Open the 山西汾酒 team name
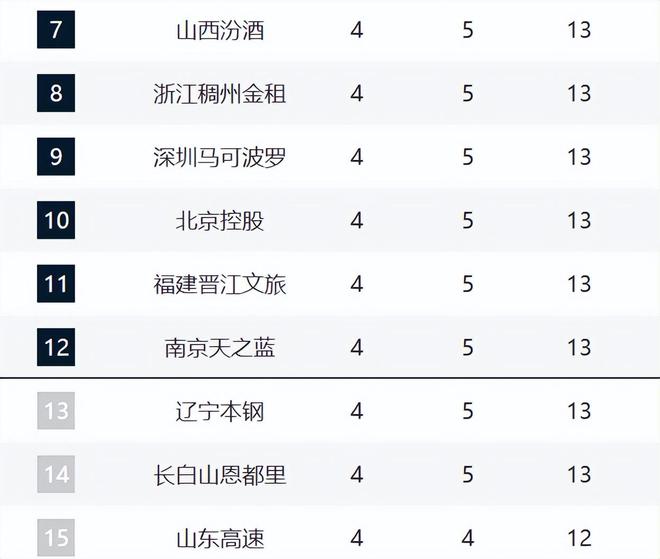660x559 pixels. (x=220, y=30)
